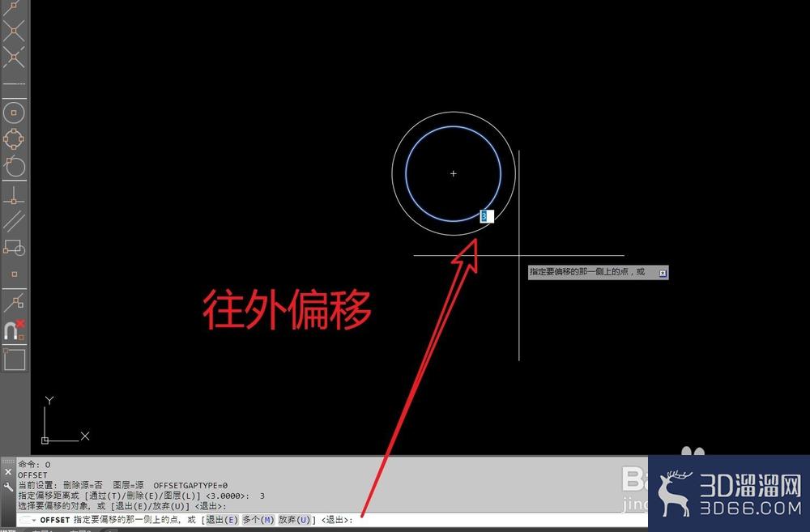The image size is (810, 532).
Task: Select the Snap to Center tool
Action: pyautogui.click(x=14, y=112)
